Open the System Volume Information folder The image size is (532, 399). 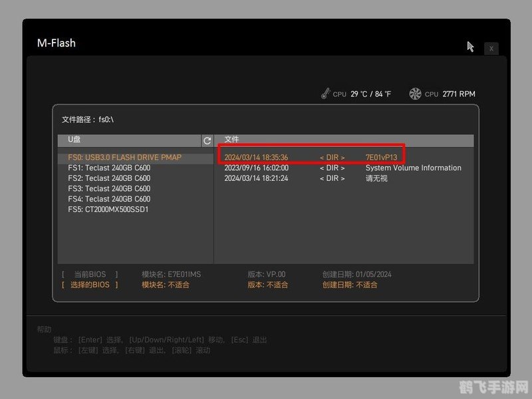tap(413, 168)
